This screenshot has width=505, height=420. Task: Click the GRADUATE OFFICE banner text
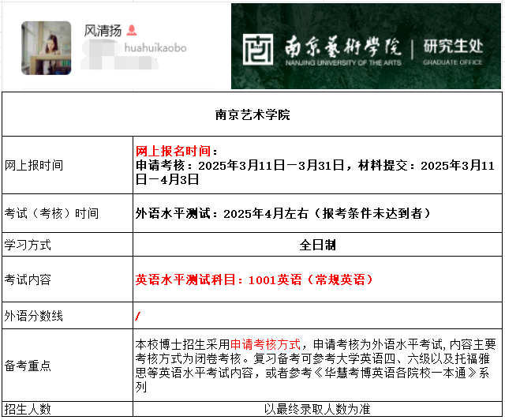point(452,62)
